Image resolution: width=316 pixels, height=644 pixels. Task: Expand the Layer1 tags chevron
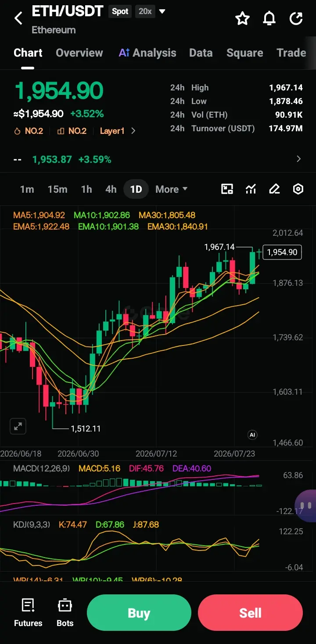point(133,131)
